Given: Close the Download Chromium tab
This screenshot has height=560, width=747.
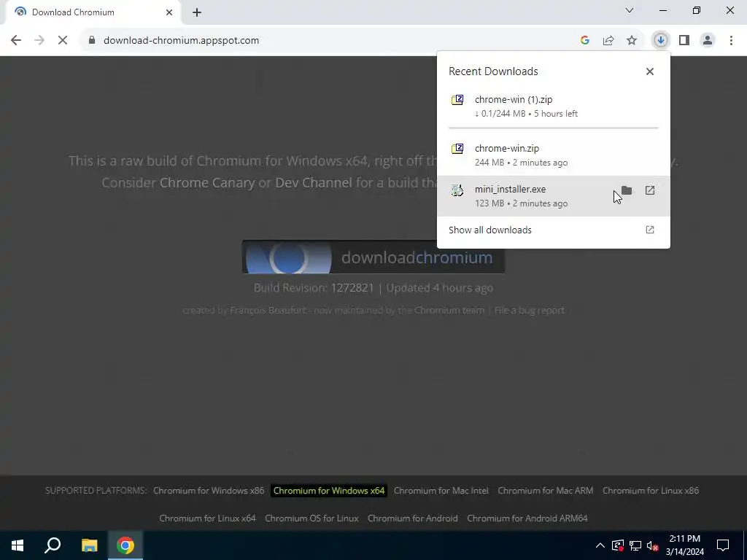Looking at the screenshot, I should [169, 12].
